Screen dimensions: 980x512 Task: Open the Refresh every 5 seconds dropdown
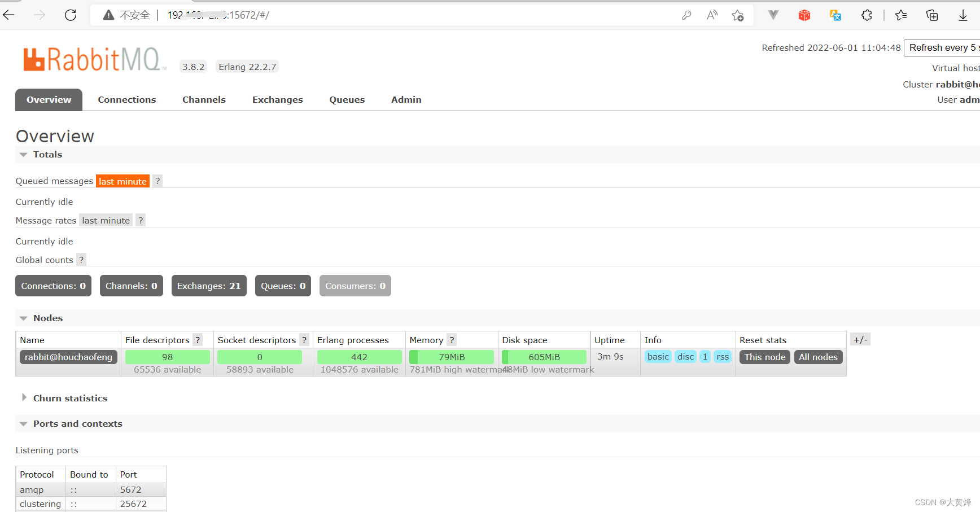coord(942,48)
